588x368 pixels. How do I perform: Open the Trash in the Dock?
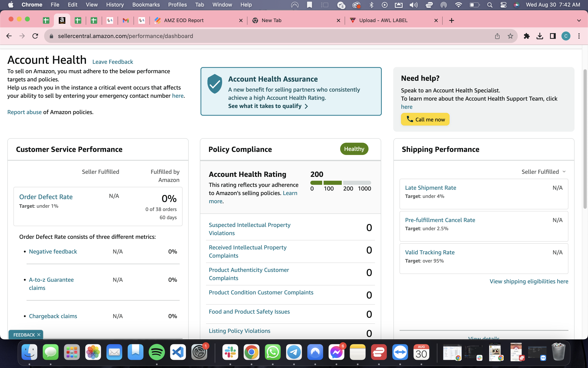click(x=558, y=352)
